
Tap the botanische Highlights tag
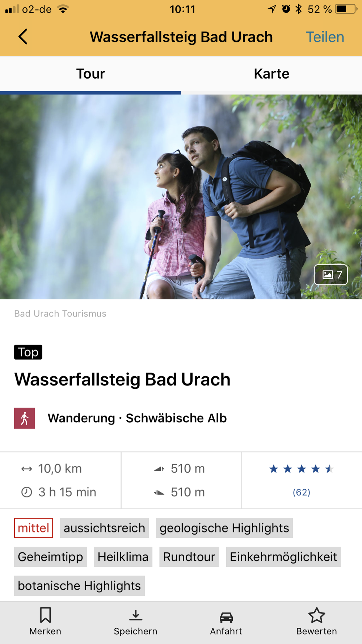click(79, 586)
